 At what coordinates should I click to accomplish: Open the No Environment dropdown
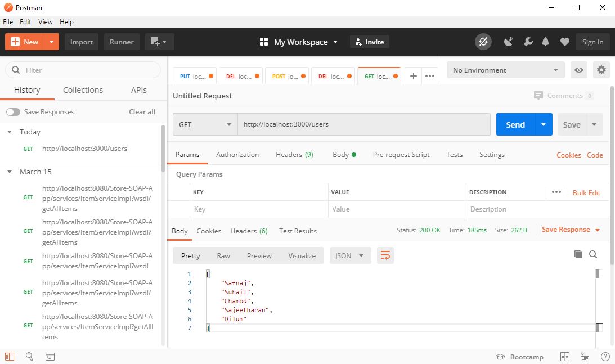click(x=505, y=69)
